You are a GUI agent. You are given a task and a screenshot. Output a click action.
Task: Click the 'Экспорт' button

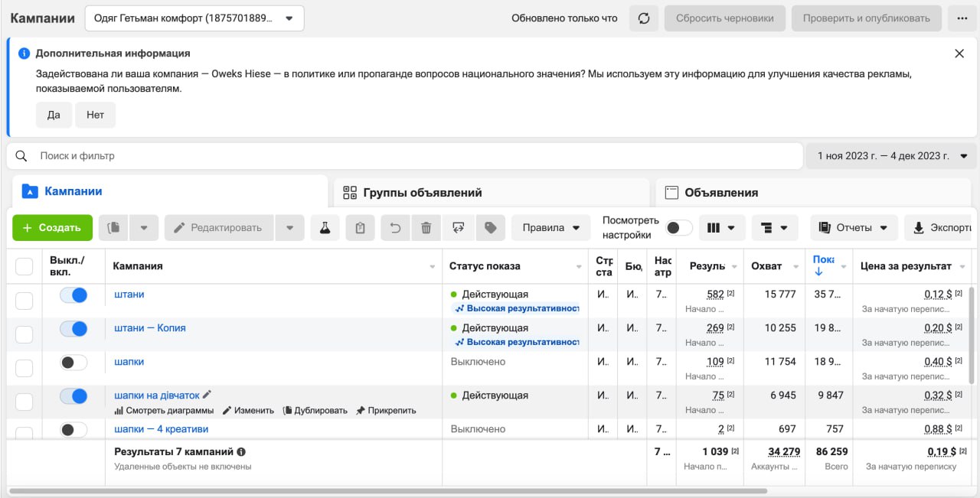[939, 228]
